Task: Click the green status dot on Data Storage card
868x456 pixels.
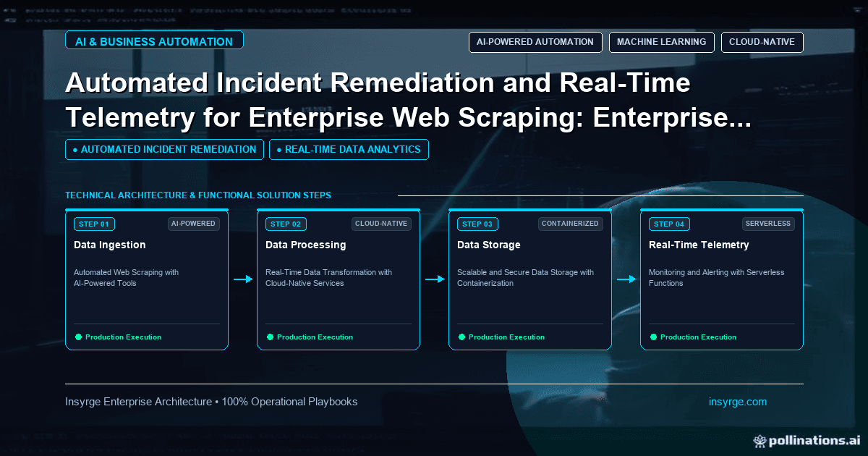Action: (462, 337)
